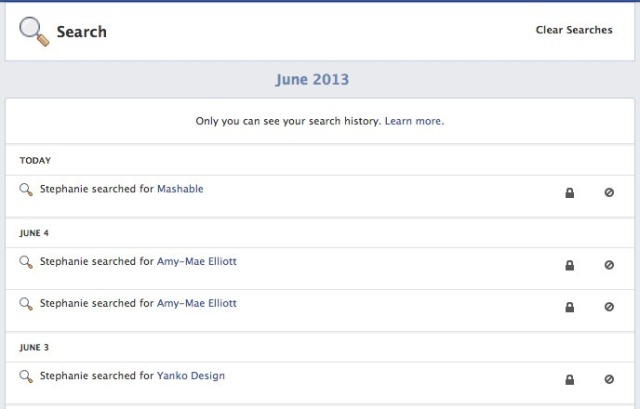Click lock icon on Mashable row
This screenshot has width=640, height=409.
569,193
